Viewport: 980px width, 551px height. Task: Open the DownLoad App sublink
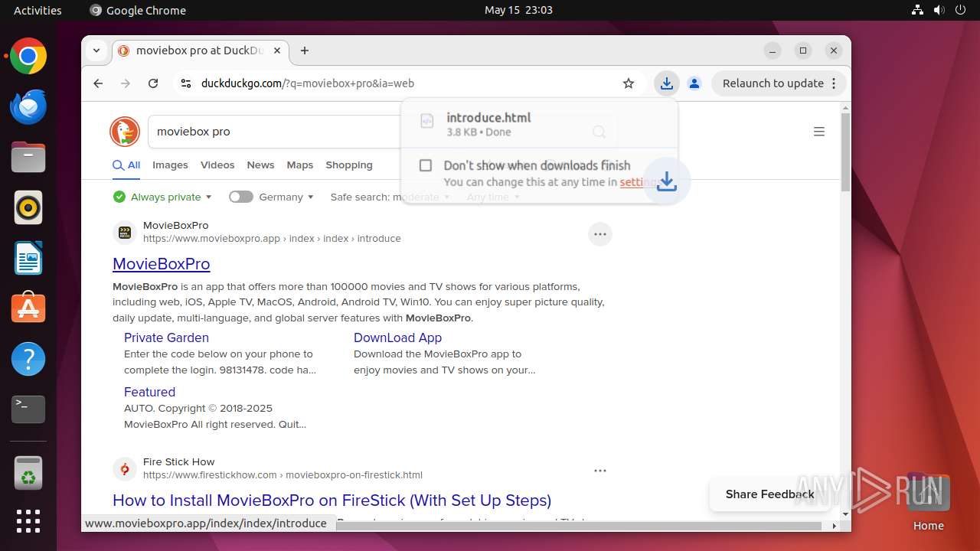pyautogui.click(x=397, y=337)
